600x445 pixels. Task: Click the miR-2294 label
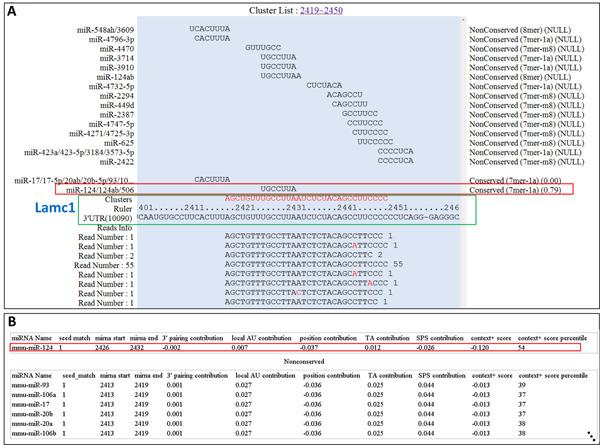pyautogui.click(x=117, y=96)
